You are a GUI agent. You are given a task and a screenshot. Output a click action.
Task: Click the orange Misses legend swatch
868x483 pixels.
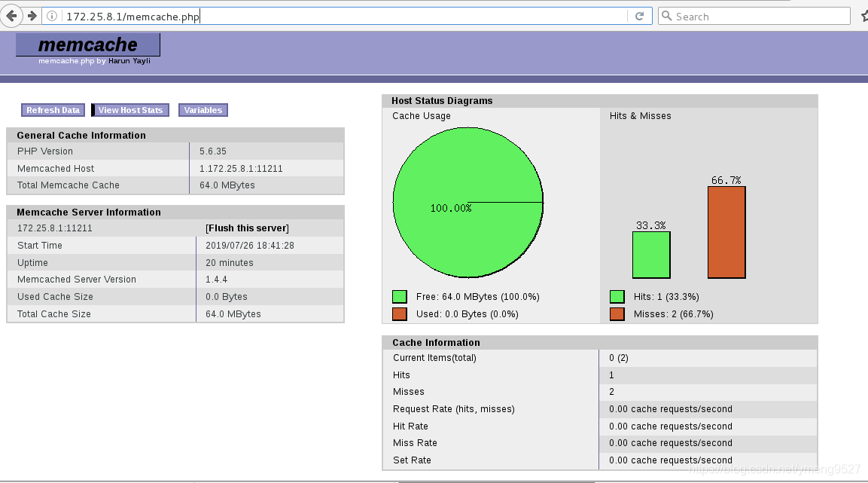[x=617, y=314]
